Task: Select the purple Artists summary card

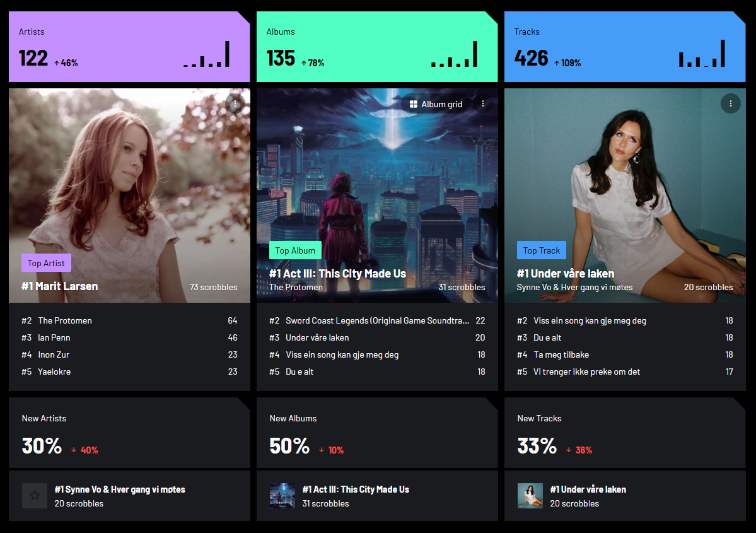Action: point(129,47)
